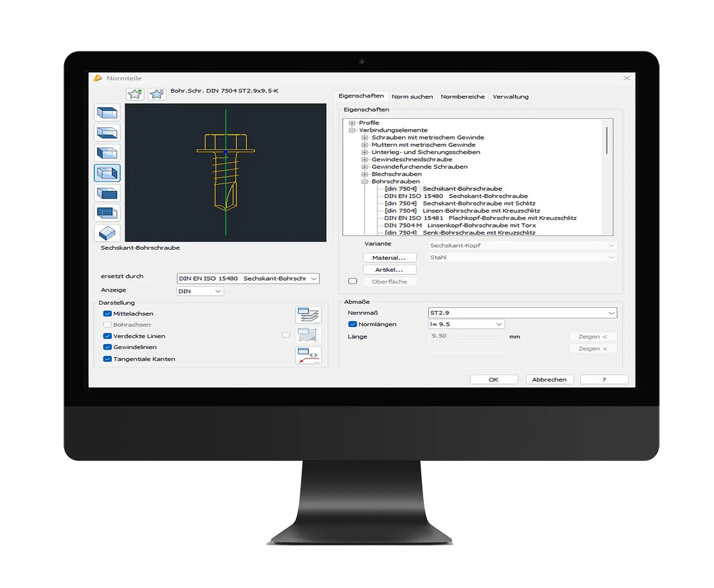The width and height of the screenshot is (714, 588).
Task: Open the Nennmaß ST2.9 dropdown
Action: click(611, 313)
